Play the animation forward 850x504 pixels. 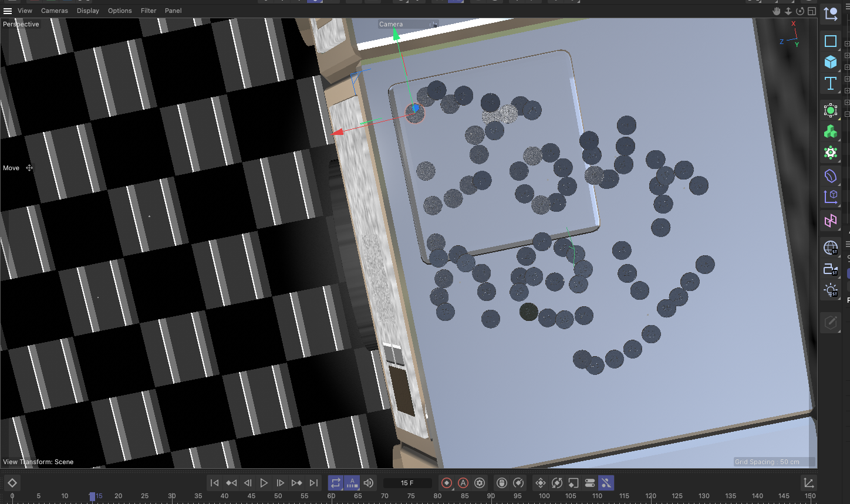tap(264, 483)
